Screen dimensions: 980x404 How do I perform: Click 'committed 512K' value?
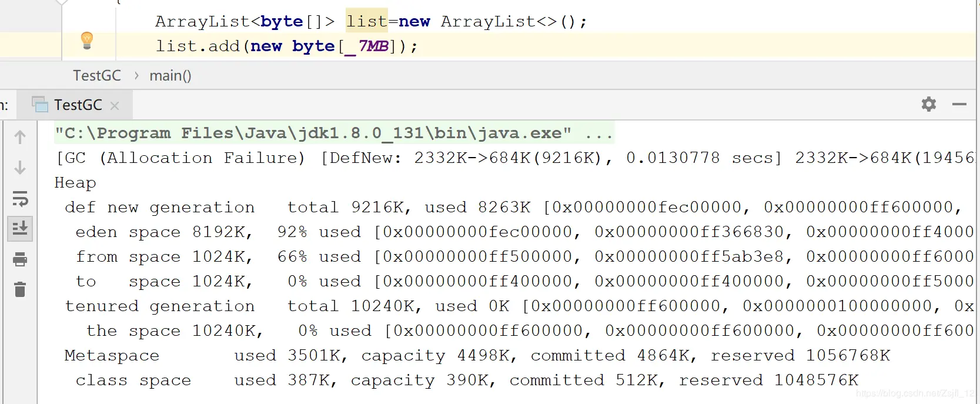pos(583,380)
